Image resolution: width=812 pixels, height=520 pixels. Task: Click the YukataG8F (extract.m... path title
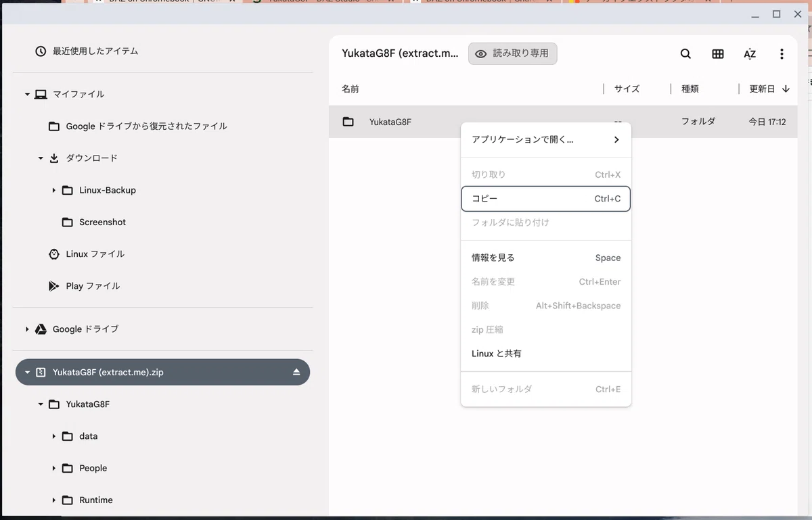400,53
